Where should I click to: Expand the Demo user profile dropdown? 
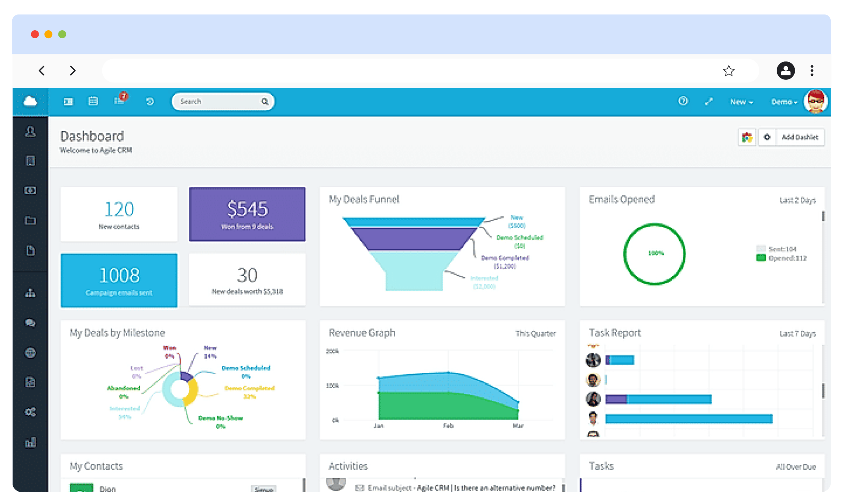(782, 101)
